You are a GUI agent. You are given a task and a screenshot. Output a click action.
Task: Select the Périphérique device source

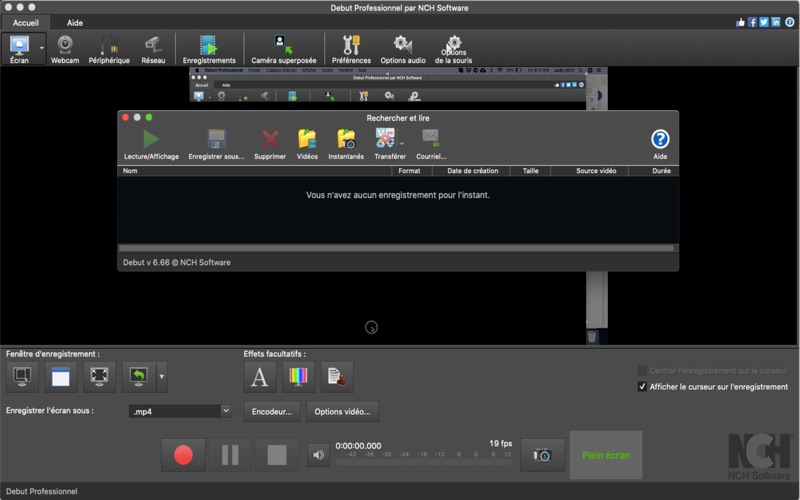tap(109, 49)
